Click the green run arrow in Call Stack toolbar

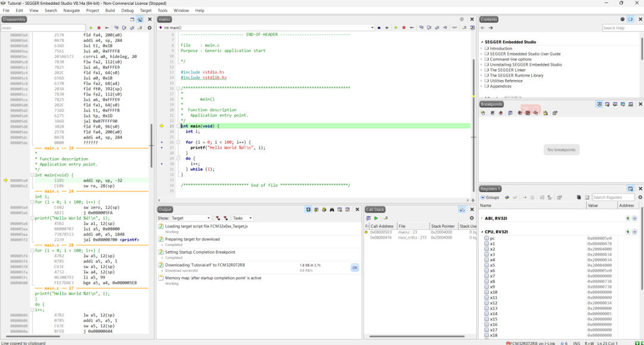coord(376,218)
